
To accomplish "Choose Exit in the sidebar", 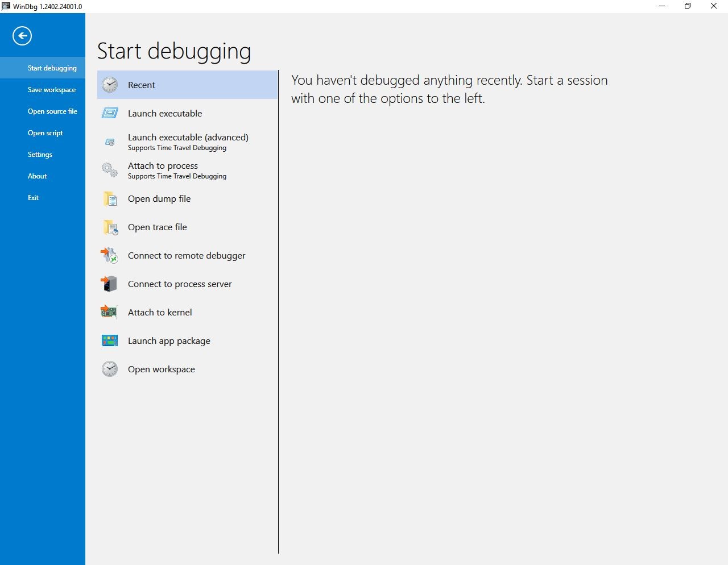I will pos(43,197).
